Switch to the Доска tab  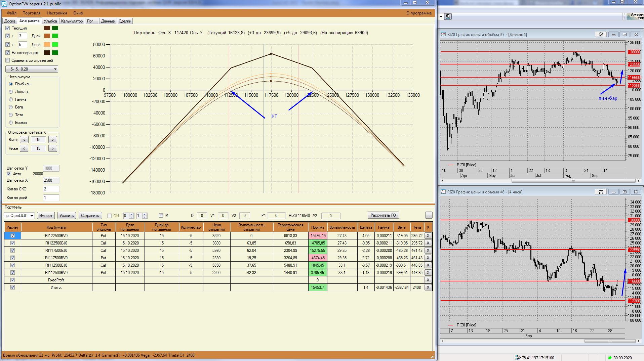pyautogui.click(x=10, y=21)
